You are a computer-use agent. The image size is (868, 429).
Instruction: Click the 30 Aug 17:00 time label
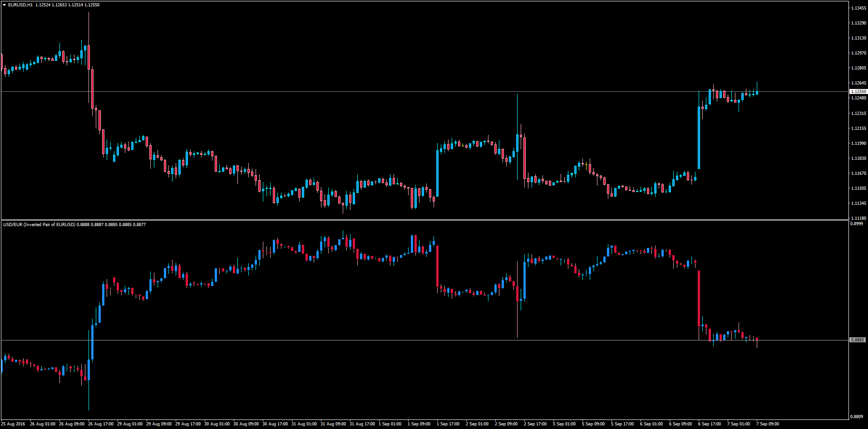[x=275, y=424]
